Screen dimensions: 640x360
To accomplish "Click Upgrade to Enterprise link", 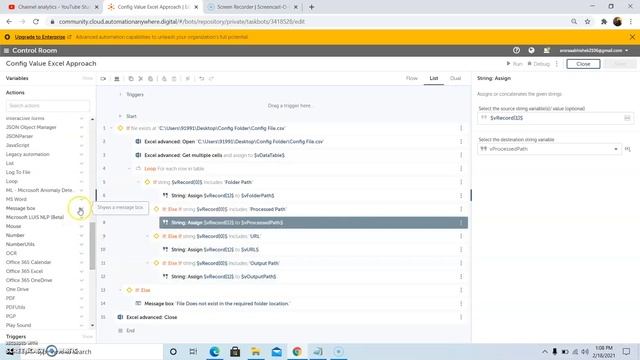I will [40, 37].
